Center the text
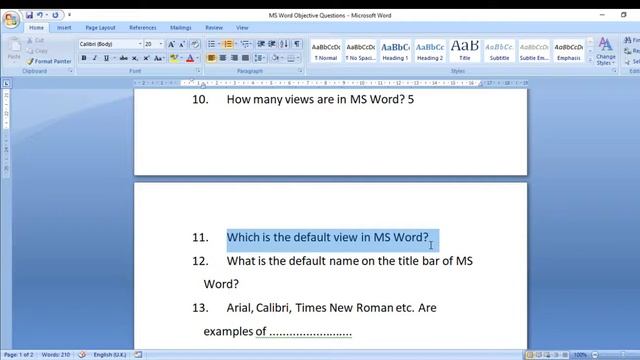 coord(223,58)
